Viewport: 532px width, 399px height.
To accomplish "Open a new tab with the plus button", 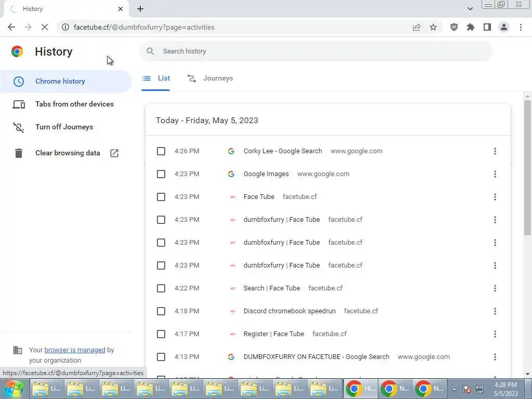I will click(140, 9).
